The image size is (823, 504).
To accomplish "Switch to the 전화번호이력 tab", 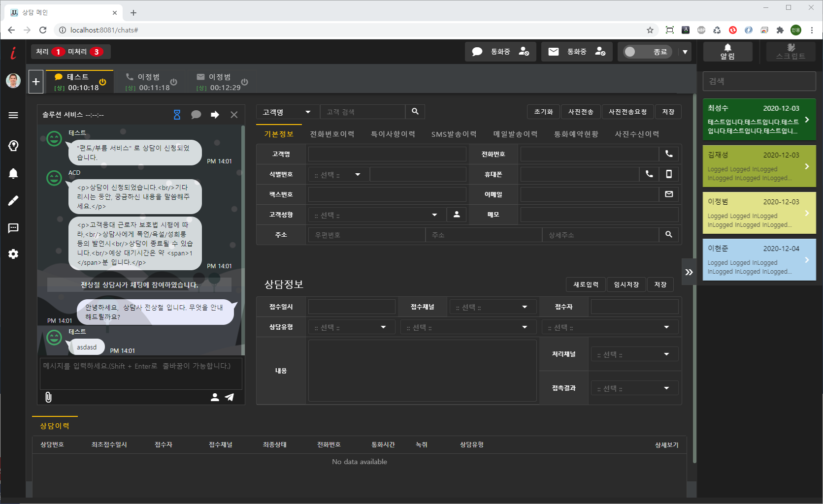I will [x=332, y=134].
